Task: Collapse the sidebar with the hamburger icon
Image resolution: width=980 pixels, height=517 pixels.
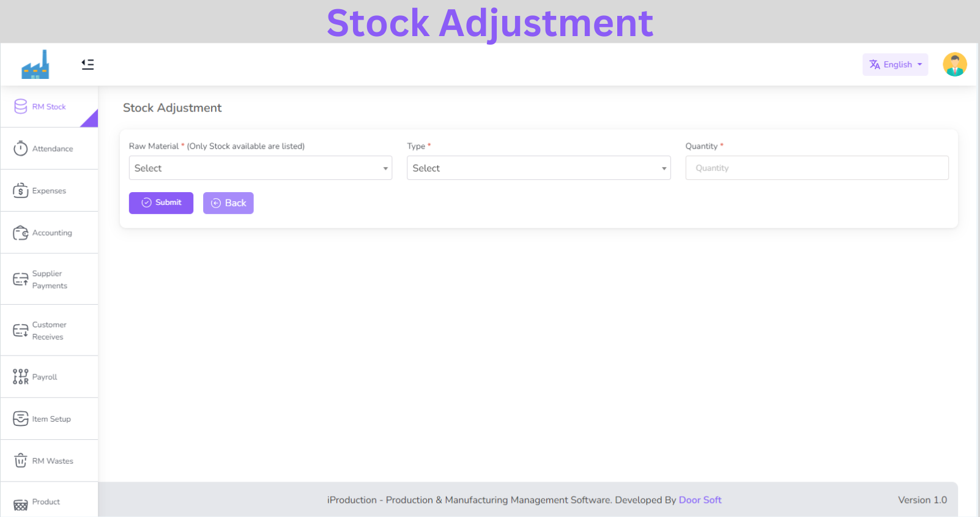Action: coord(87,64)
